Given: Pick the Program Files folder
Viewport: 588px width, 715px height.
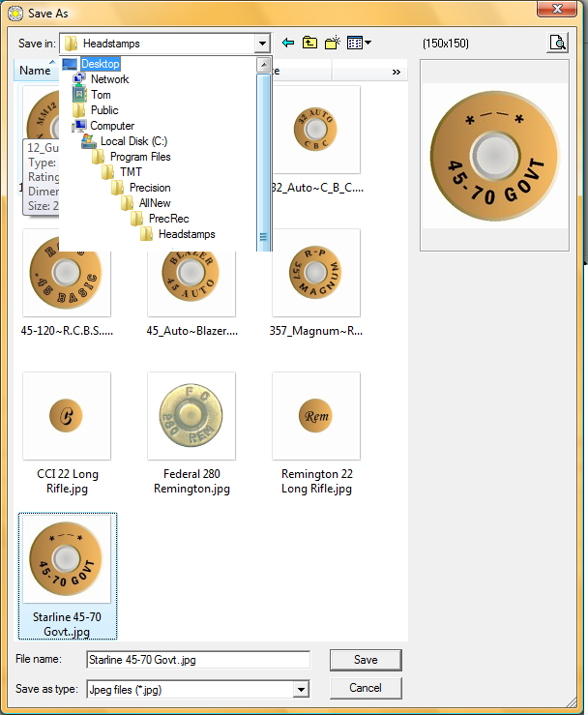Looking at the screenshot, I should (140, 157).
